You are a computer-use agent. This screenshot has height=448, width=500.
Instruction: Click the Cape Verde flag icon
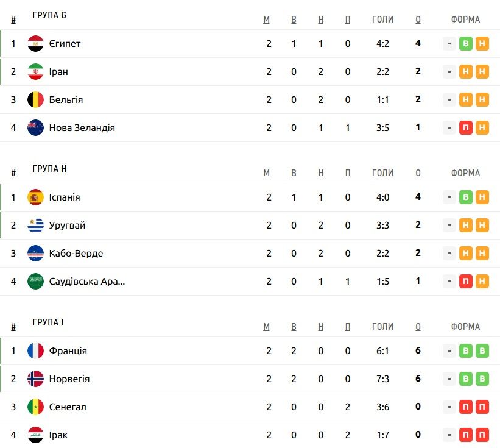pyautogui.click(x=35, y=254)
